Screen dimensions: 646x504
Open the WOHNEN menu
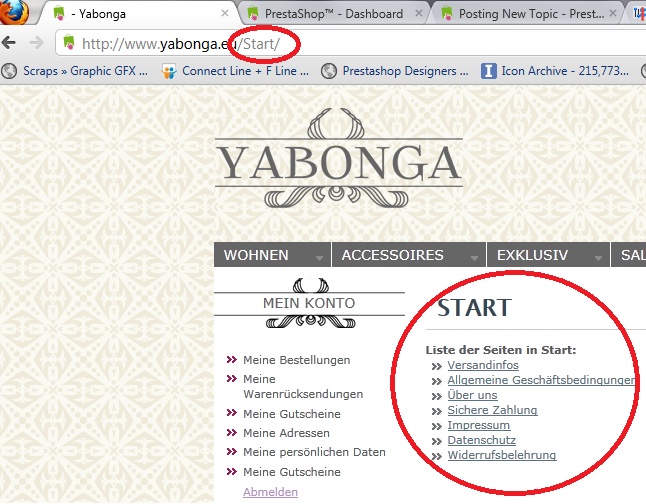point(272,255)
